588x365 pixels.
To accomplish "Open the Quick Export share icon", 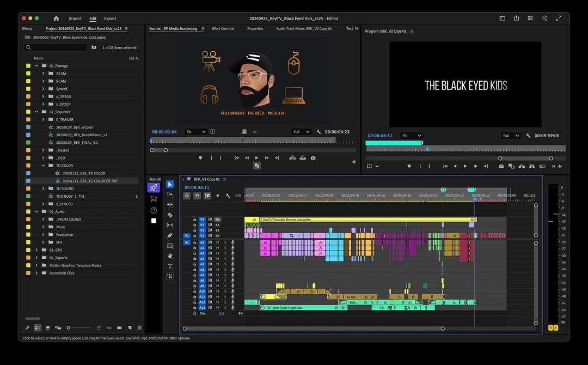I will click(x=516, y=19).
